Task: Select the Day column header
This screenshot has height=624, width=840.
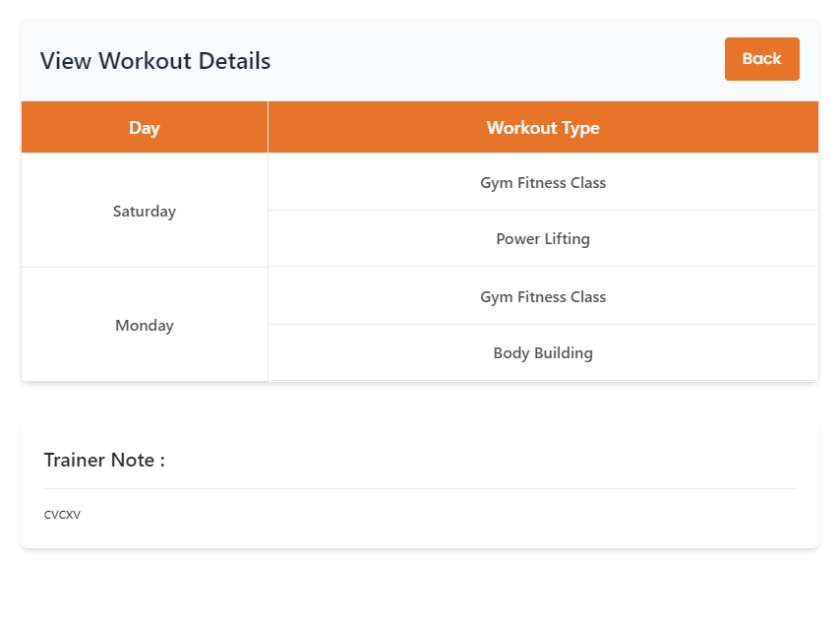Action: click(x=144, y=128)
